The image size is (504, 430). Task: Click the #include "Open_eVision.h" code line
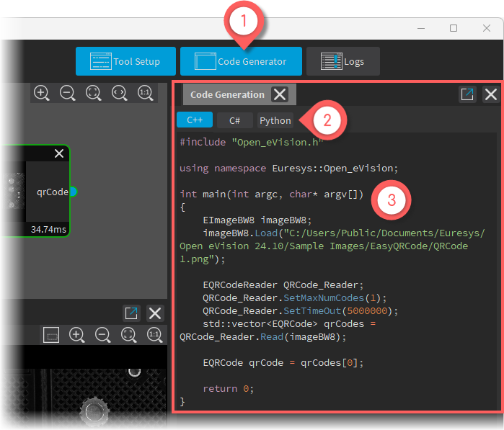[x=252, y=143]
